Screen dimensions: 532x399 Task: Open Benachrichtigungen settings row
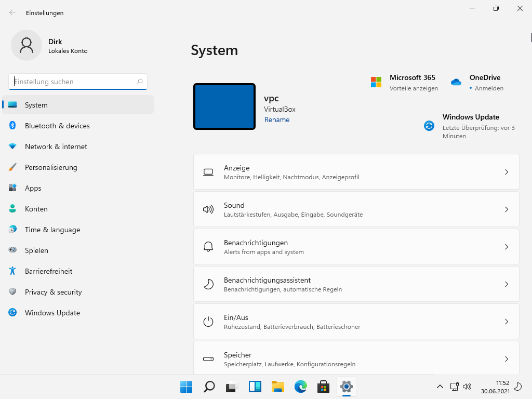pos(356,247)
